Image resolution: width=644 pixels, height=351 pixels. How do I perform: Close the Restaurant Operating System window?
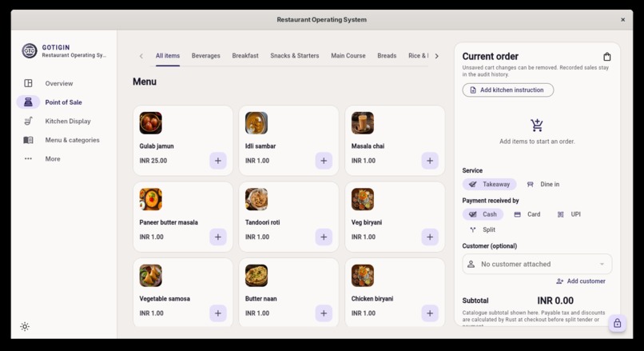point(622,20)
